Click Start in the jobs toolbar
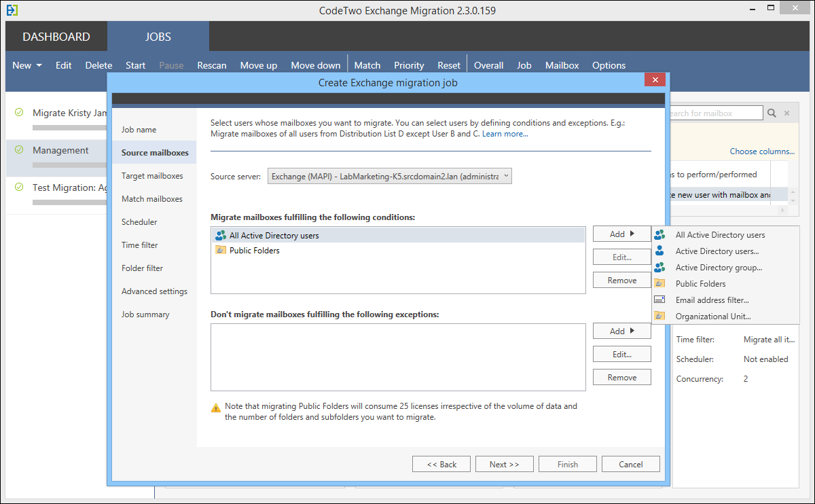 [x=136, y=65]
